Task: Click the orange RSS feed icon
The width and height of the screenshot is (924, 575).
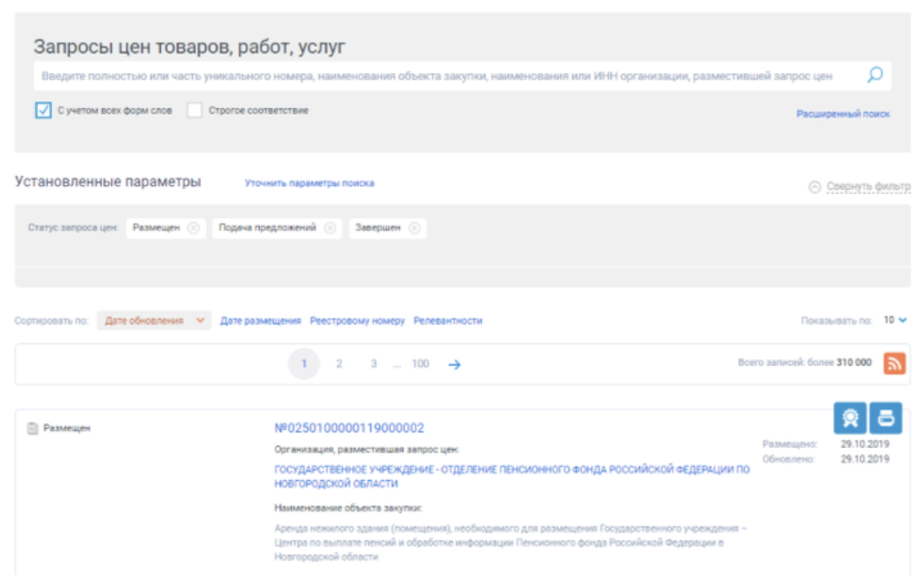Action: pyautogui.click(x=894, y=363)
